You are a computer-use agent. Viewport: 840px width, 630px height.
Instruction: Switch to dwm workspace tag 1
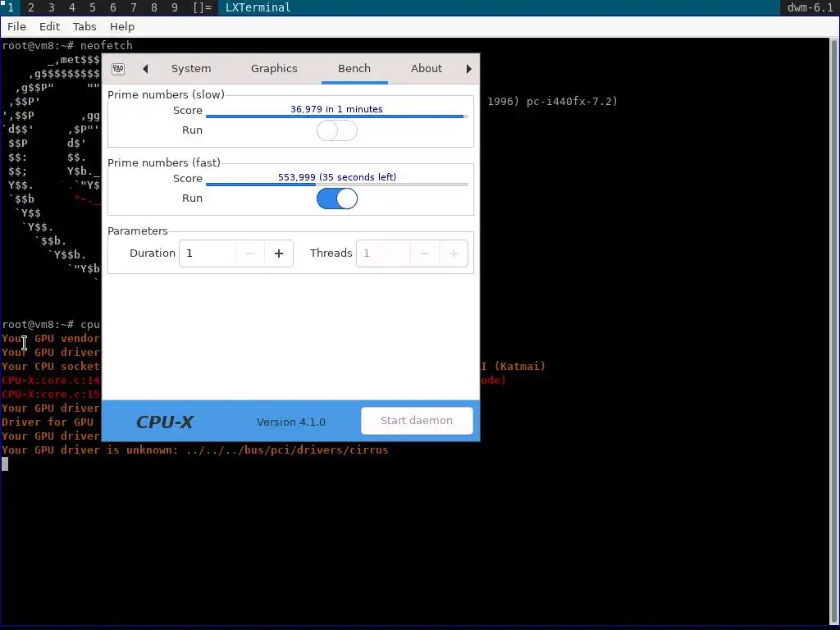click(10, 7)
